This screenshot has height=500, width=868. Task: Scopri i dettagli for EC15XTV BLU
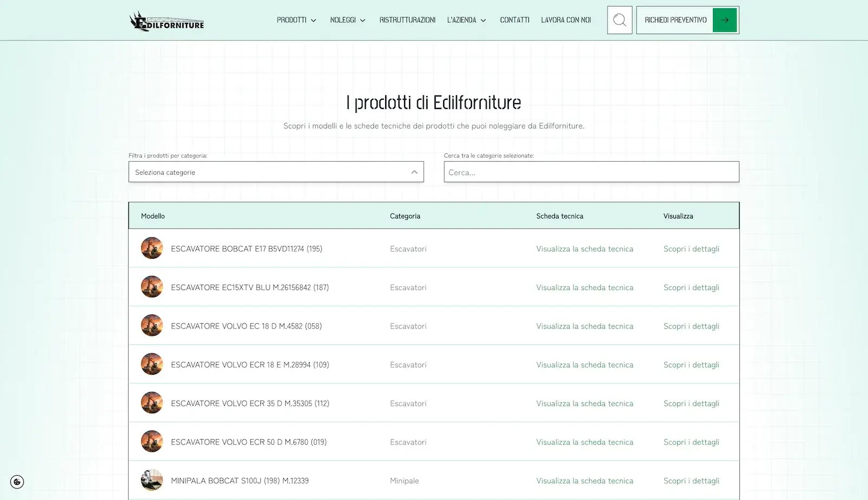(691, 287)
